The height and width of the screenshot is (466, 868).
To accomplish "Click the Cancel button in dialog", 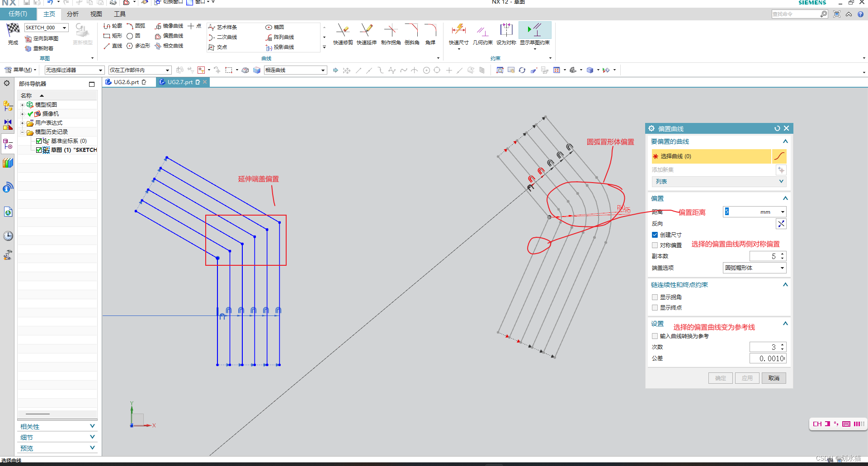I will [774, 378].
